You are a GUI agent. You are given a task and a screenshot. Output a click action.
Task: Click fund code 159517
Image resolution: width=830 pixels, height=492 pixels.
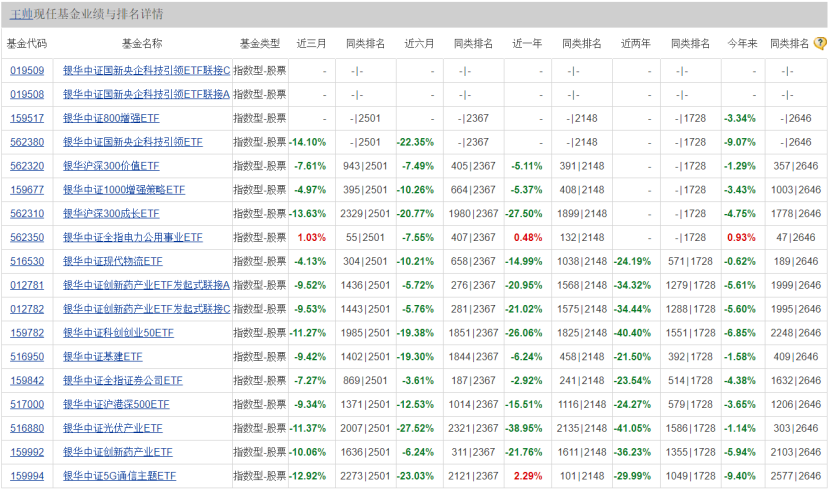[x=27, y=118]
